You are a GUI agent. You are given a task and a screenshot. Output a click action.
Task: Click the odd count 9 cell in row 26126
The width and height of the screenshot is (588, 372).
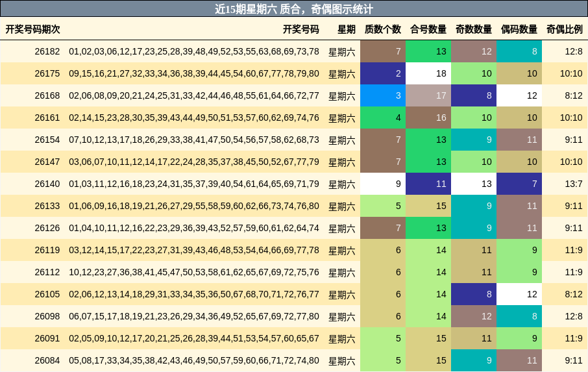[474, 228]
